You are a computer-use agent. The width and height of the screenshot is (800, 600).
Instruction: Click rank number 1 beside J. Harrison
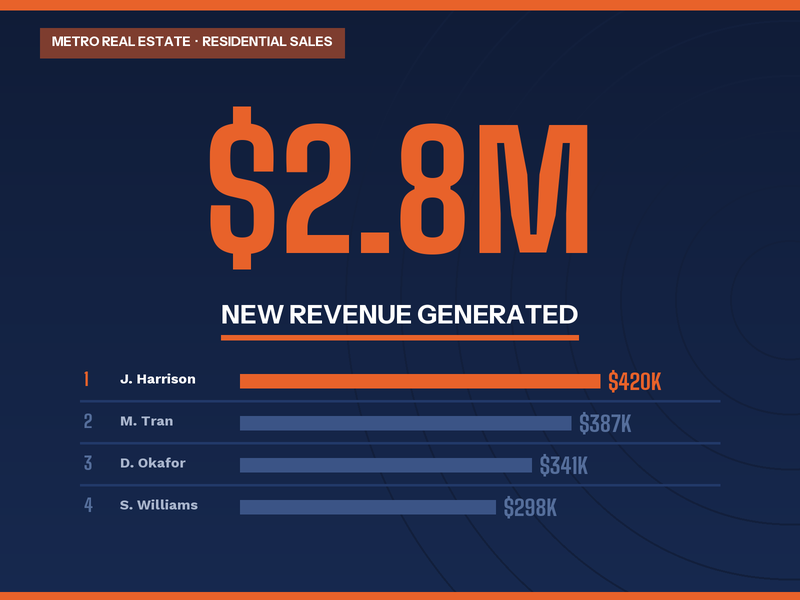coord(87,379)
